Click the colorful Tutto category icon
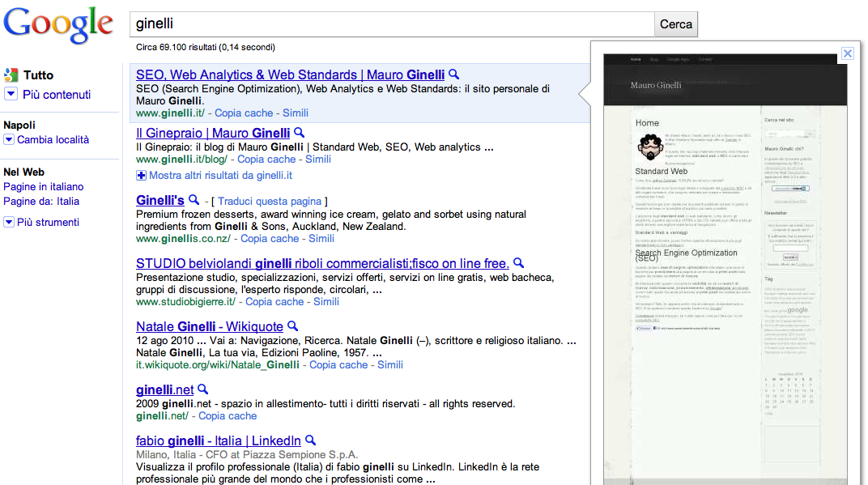Viewport: 868px width, 485px height. (x=12, y=74)
